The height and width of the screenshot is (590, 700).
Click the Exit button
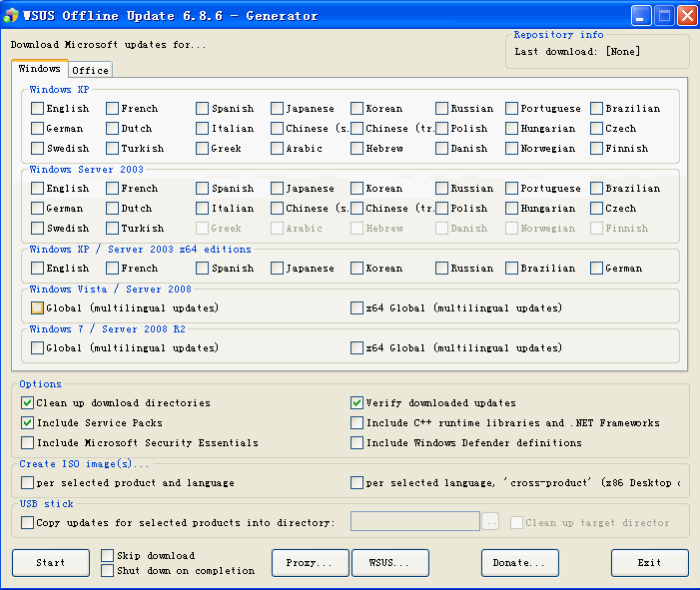pos(649,563)
